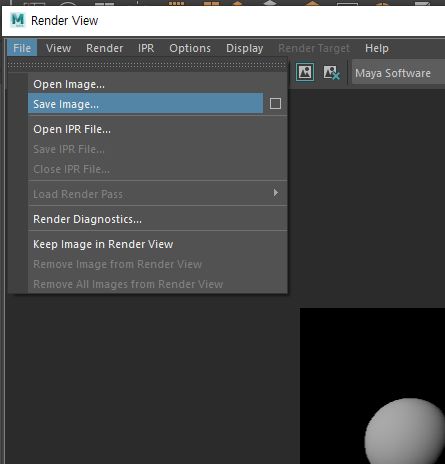Click Remove Image from Render View entry
Screen dimensions: 445x464
[157, 264]
